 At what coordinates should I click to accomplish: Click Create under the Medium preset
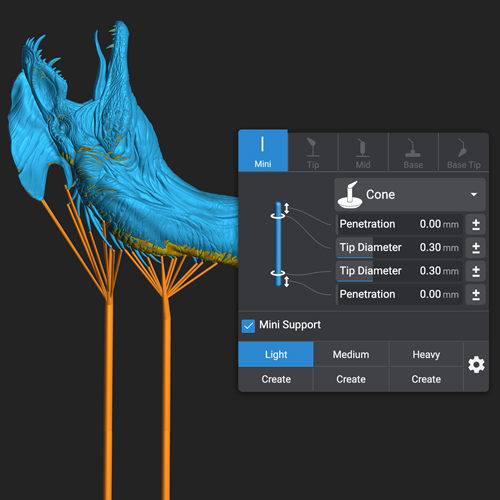[351, 379]
